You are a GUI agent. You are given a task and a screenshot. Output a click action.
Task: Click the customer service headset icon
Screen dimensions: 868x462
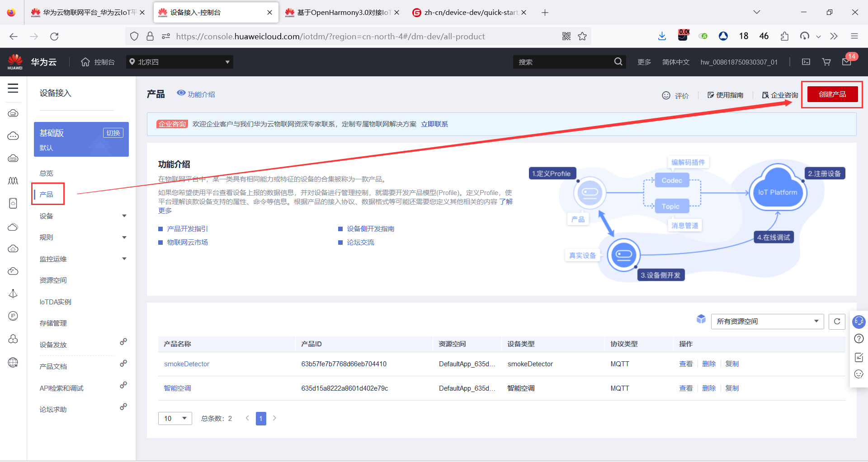[859, 322]
